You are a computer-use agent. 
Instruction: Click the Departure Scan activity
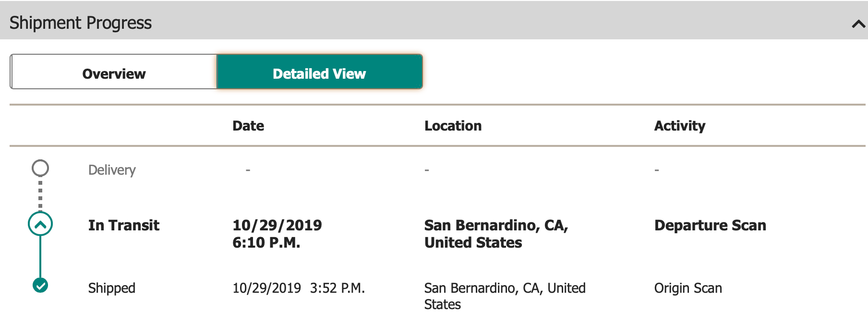[710, 225]
